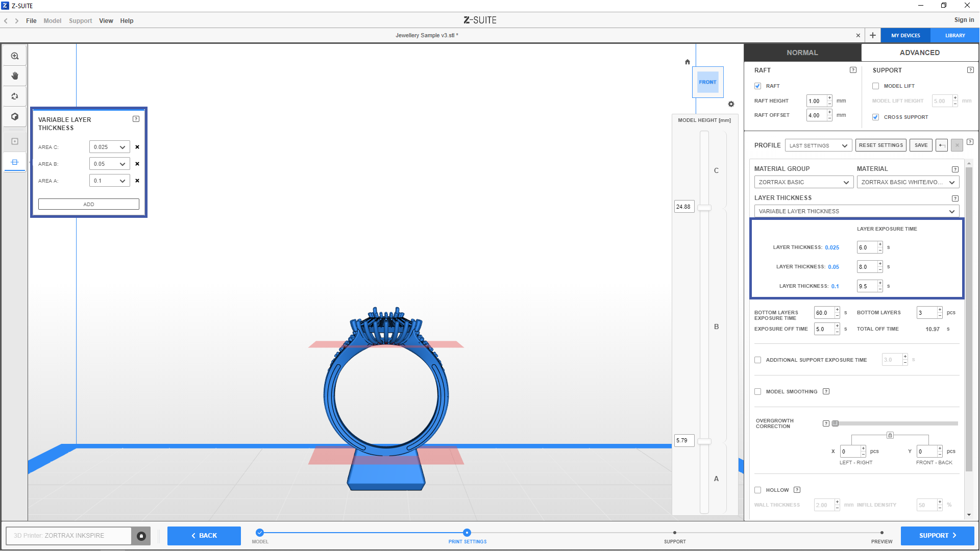This screenshot has width=980, height=551.
Task: Expand the Profile Last Settings dropdown
Action: coord(818,145)
